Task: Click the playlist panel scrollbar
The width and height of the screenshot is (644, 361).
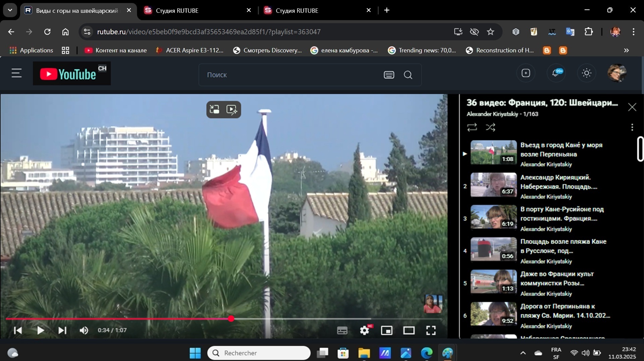Action: (x=640, y=149)
